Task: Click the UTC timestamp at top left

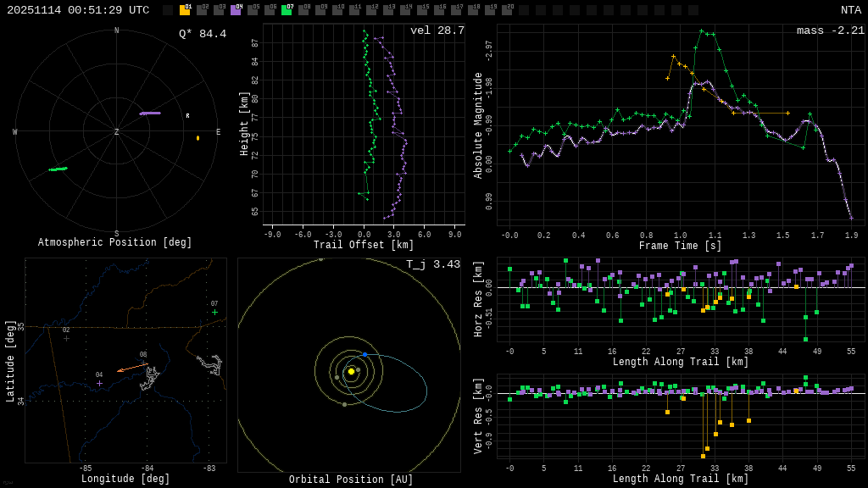Action: coord(78,10)
